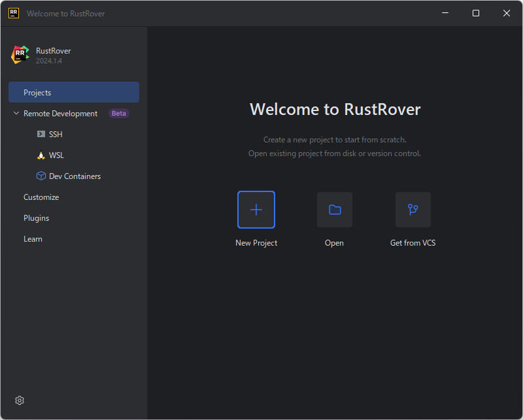Click the New Project plus icon
Screen dimensions: 523x420
(256, 210)
